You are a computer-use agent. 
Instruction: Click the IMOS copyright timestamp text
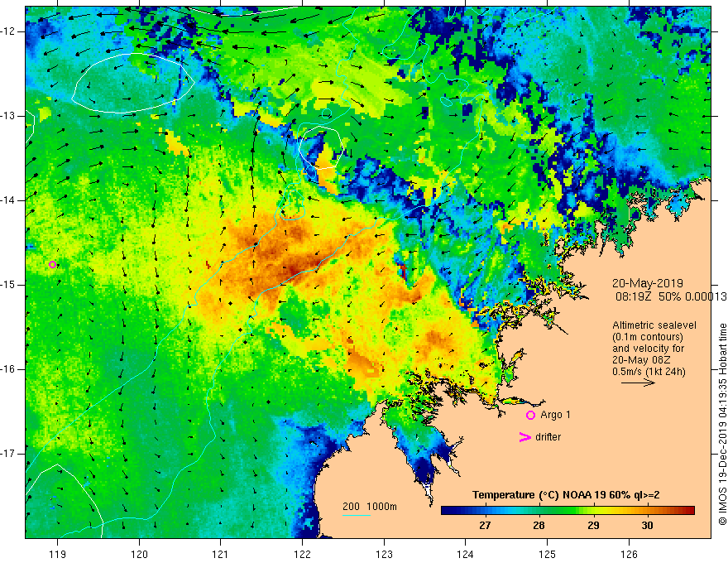pos(722,424)
